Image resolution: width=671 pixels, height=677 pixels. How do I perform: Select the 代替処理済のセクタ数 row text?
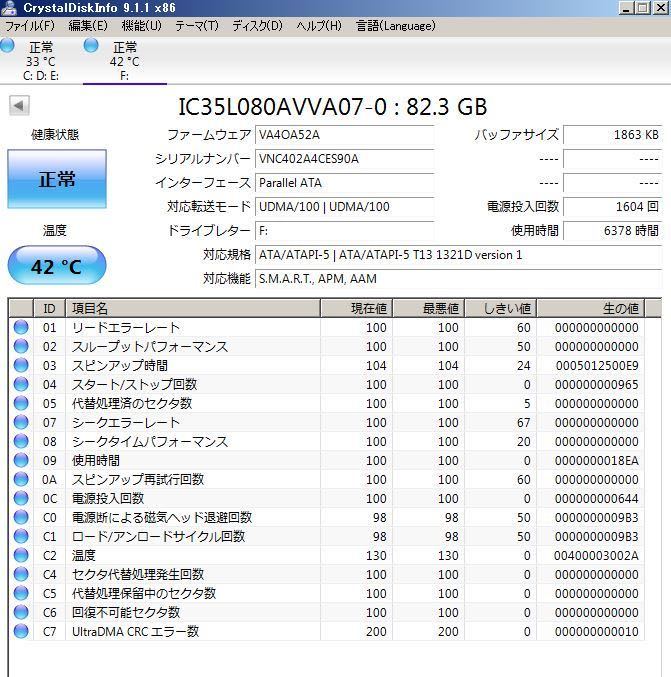[x=132, y=404]
